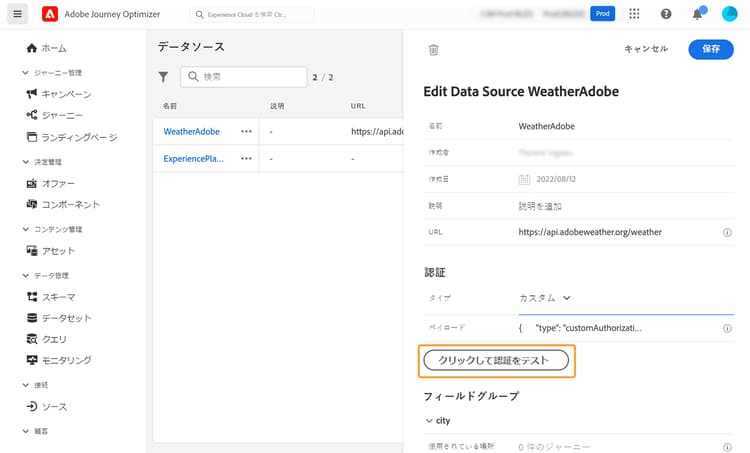Open ジャーニー in the sidebar

(x=55, y=115)
